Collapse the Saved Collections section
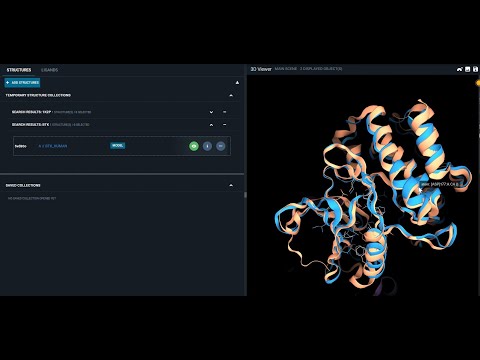This screenshot has height=360, width=480. tap(231, 185)
